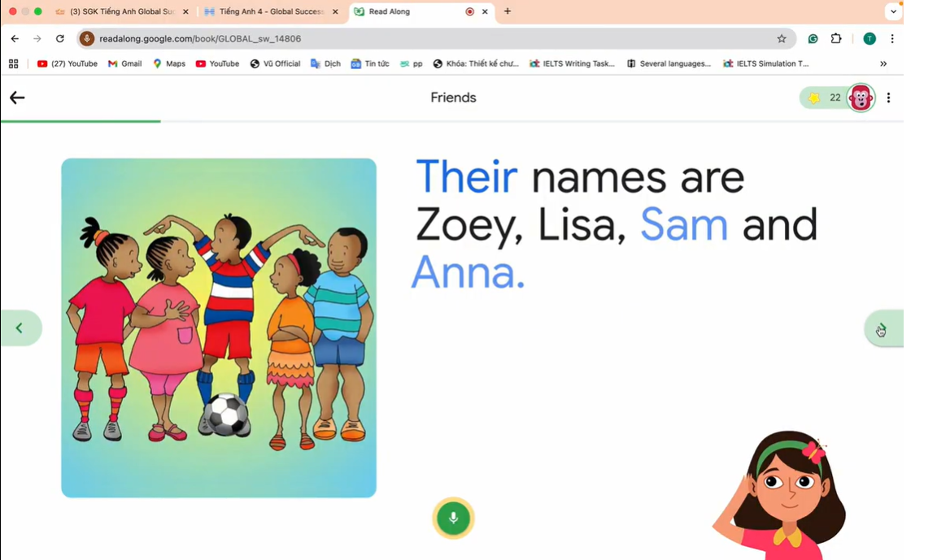Open the Gmail bookmark
Screen dimensions: 937x560
[x=125, y=64]
